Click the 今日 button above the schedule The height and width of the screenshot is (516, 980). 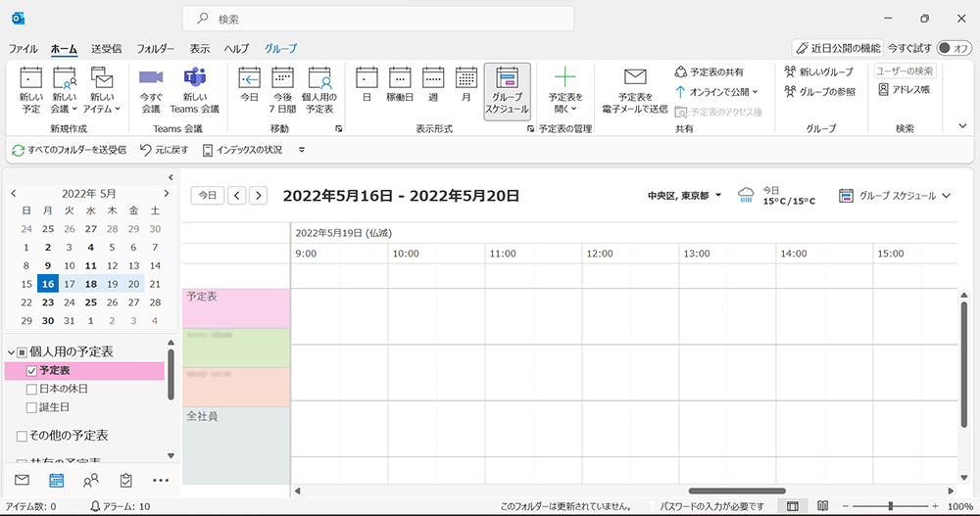point(207,196)
